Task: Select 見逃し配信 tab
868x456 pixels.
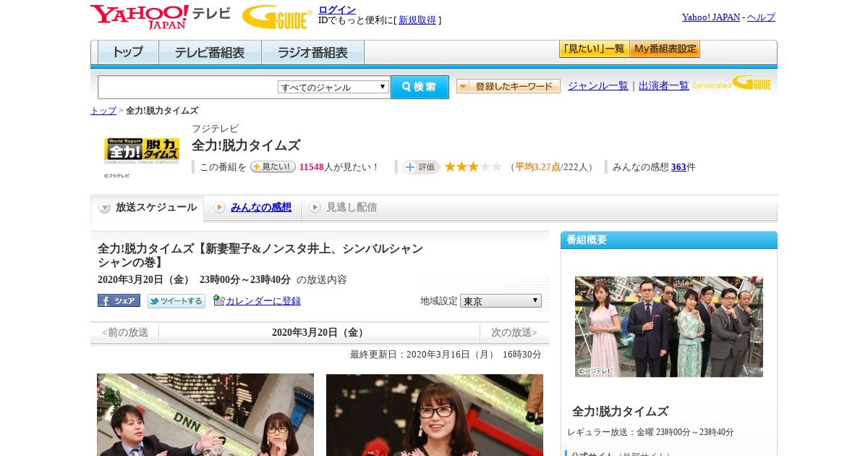Action: click(351, 208)
